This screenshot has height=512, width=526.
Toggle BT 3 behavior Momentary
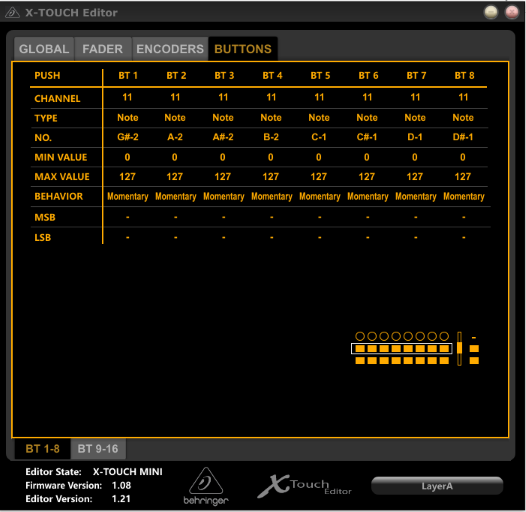click(224, 197)
